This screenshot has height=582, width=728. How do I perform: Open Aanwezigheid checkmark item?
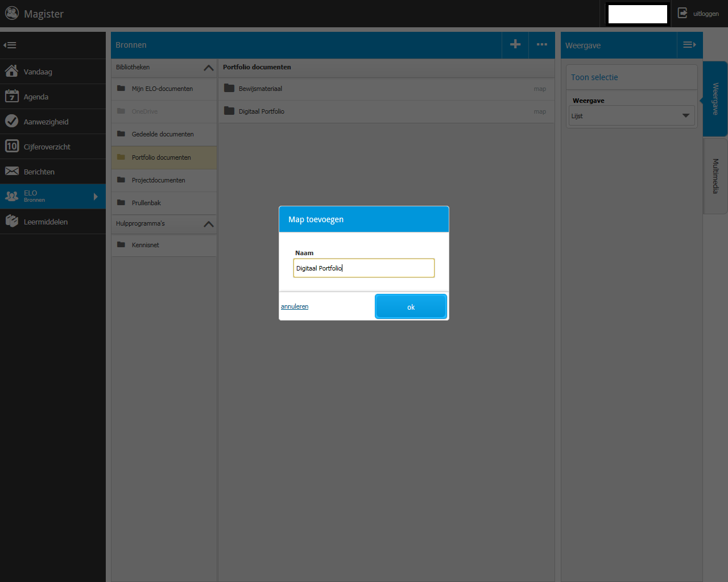(x=12, y=122)
